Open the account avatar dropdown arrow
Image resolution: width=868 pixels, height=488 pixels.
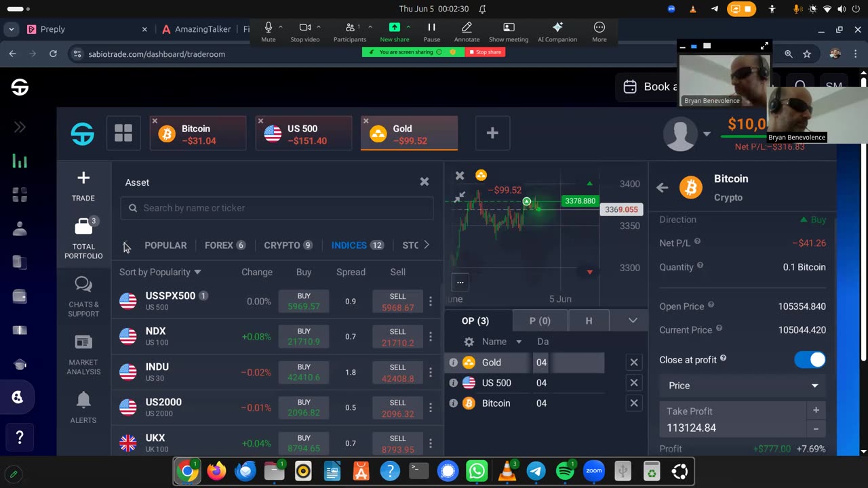click(707, 134)
